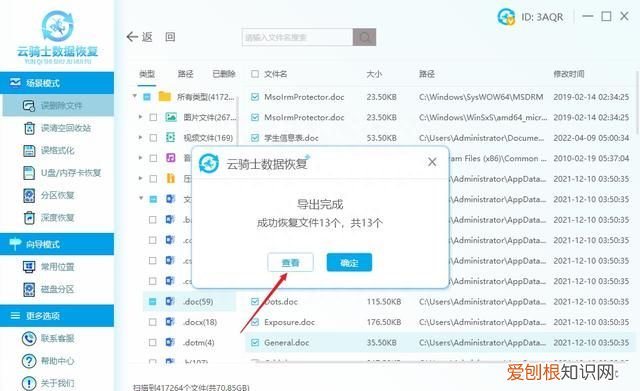
Task: Click the 向导模式 section header
Action: click(57, 244)
